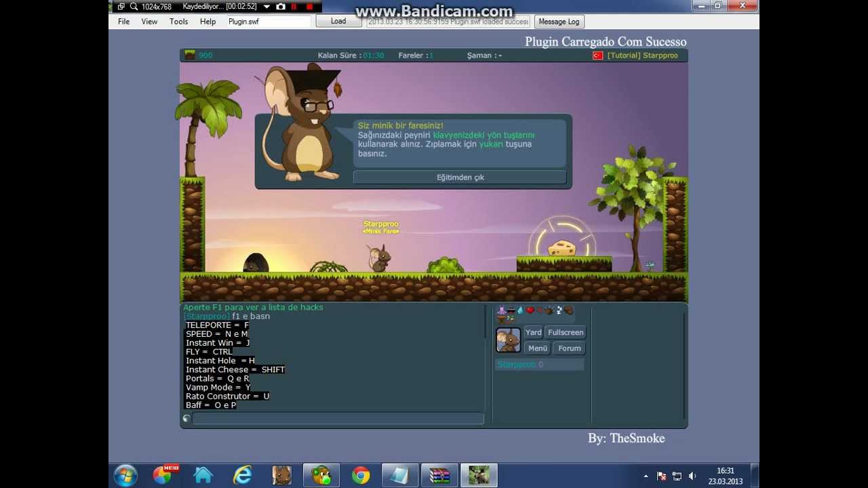Click the chat log scrollbar
Viewport: 868px width, 488px height.
click(x=486, y=323)
